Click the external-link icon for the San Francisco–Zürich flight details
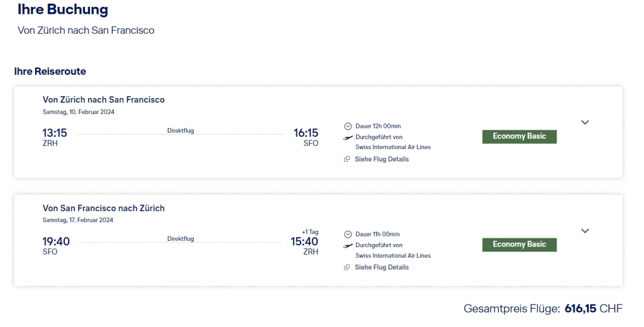 (347, 267)
